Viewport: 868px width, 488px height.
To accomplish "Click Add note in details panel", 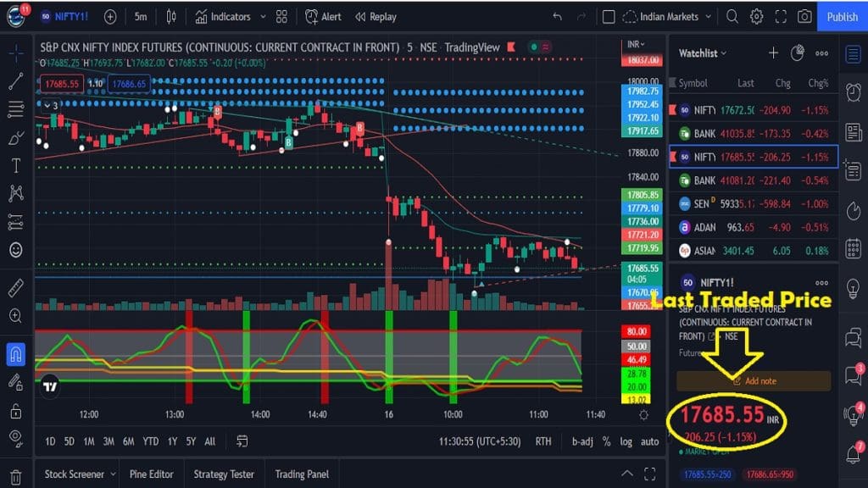I will [x=754, y=381].
